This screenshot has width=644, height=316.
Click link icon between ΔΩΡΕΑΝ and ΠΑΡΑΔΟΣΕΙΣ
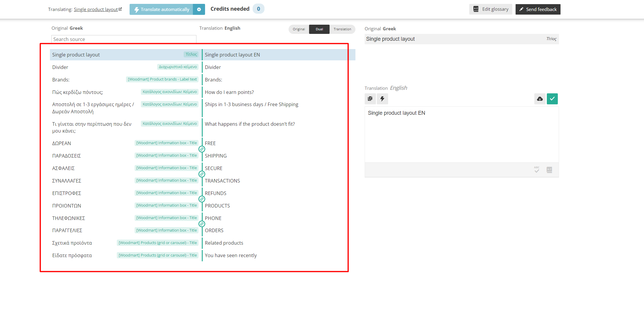click(202, 149)
